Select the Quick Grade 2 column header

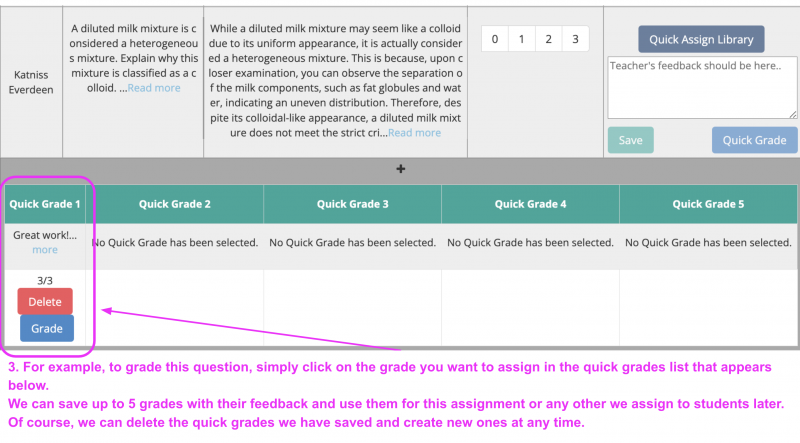(x=175, y=204)
